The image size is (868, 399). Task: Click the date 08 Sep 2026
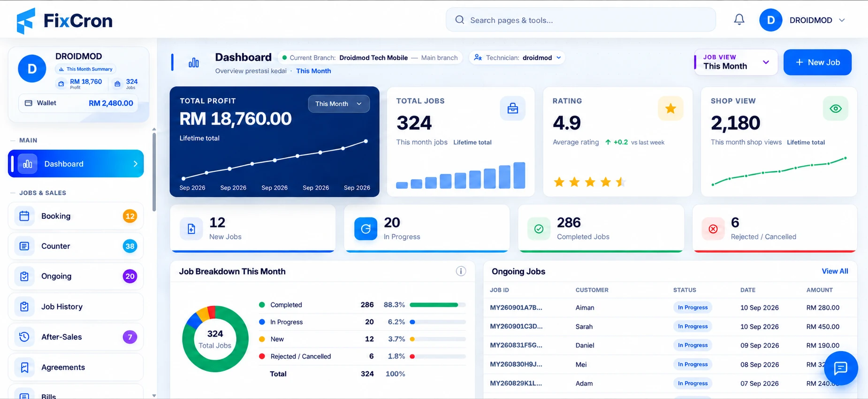pyautogui.click(x=760, y=364)
